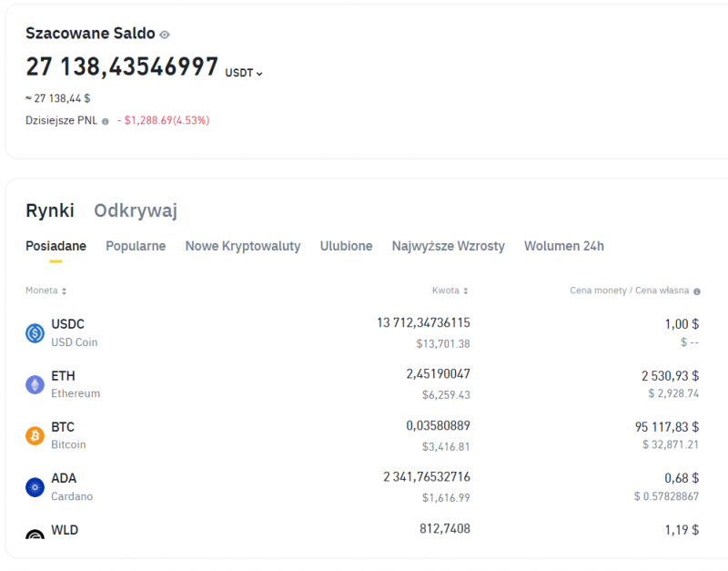Select the Wolumen 24h tab

pos(563,246)
